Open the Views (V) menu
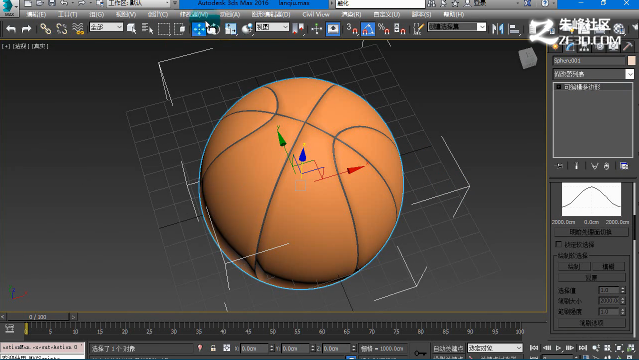The height and width of the screenshot is (360, 639). click(x=126, y=15)
